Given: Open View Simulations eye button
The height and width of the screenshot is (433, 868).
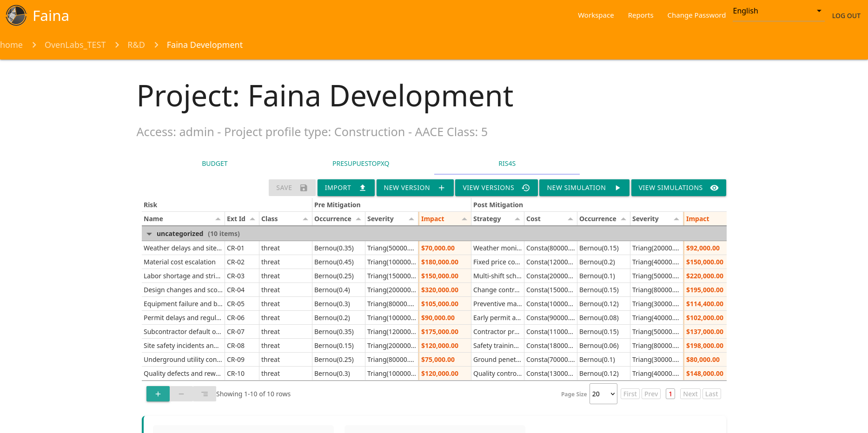Looking at the screenshot, I should 678,188.
